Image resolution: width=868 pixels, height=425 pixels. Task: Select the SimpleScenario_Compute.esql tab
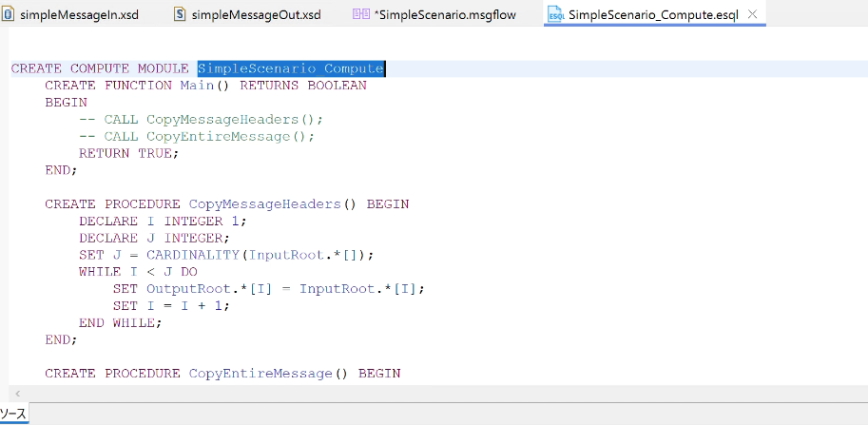[653, 15]
